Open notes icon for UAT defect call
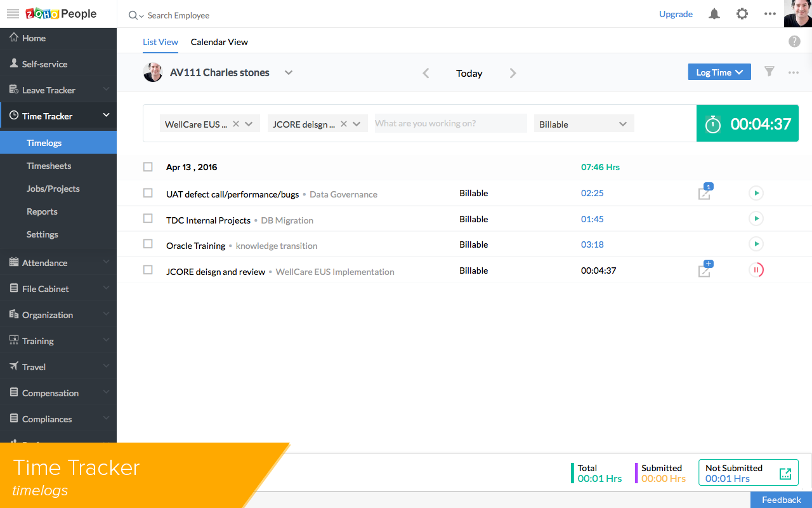 [705, 192]
